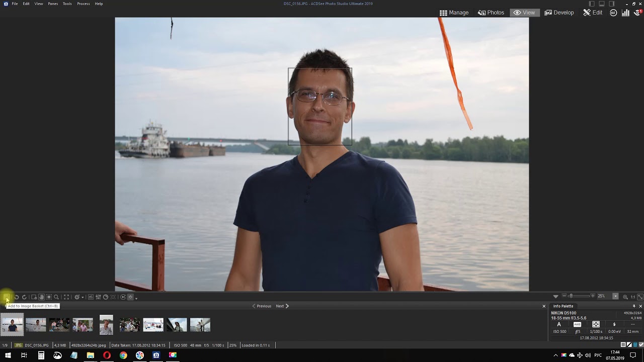The width and height of the screenshot is (644, 362).
Task: Switch to Develop mode
Action: tap(559, 13)
